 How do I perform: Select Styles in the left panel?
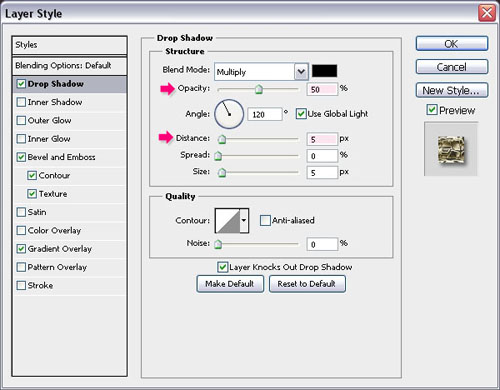tap(70, 45)
